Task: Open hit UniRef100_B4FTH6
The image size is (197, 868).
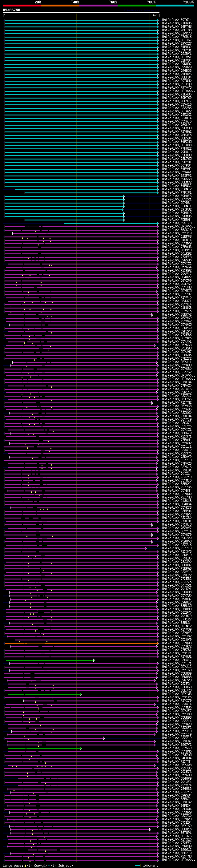Action: point(177,26)
